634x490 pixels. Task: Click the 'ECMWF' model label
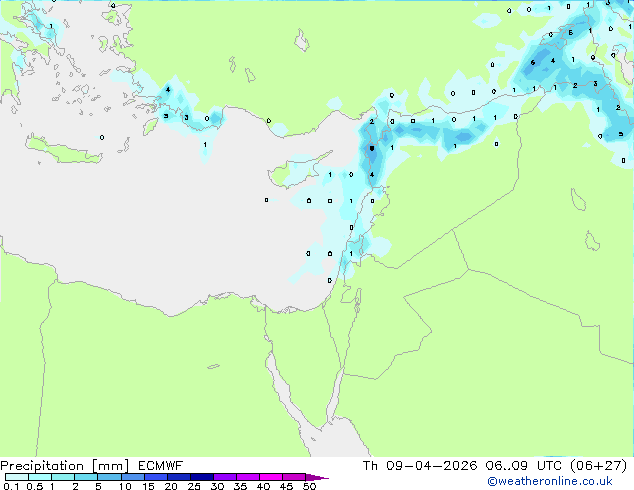pyautogui.click(x=161, y=466)
